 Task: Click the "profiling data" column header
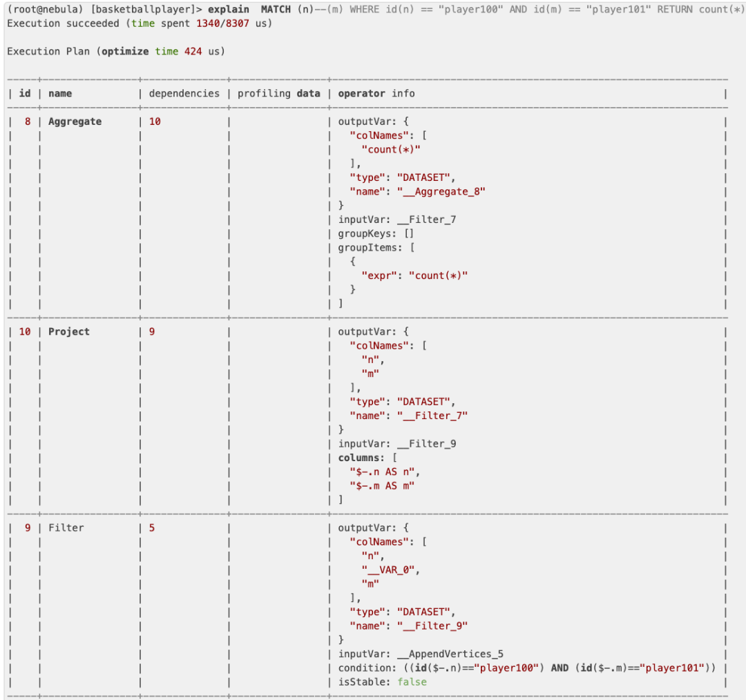click(x=278, y=93)
